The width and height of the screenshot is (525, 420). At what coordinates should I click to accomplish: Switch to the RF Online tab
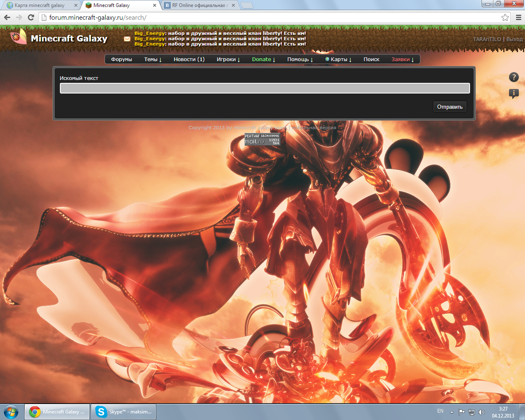click(200, 5)
